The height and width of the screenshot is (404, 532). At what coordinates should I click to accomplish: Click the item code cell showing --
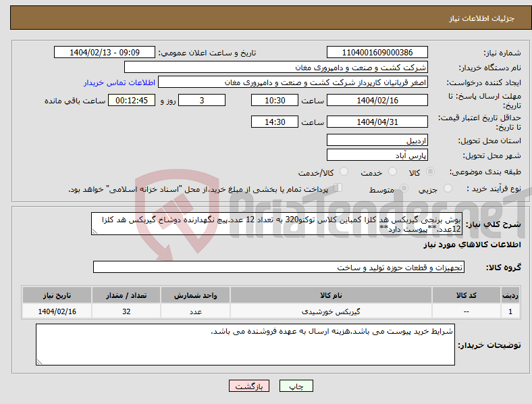click(467, 311)
